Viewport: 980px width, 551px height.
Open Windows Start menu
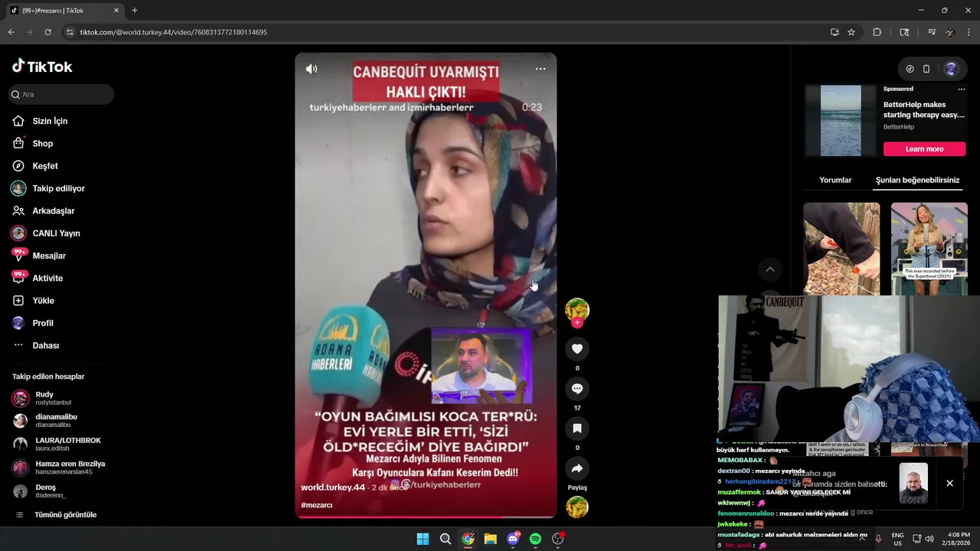(423, 539)
